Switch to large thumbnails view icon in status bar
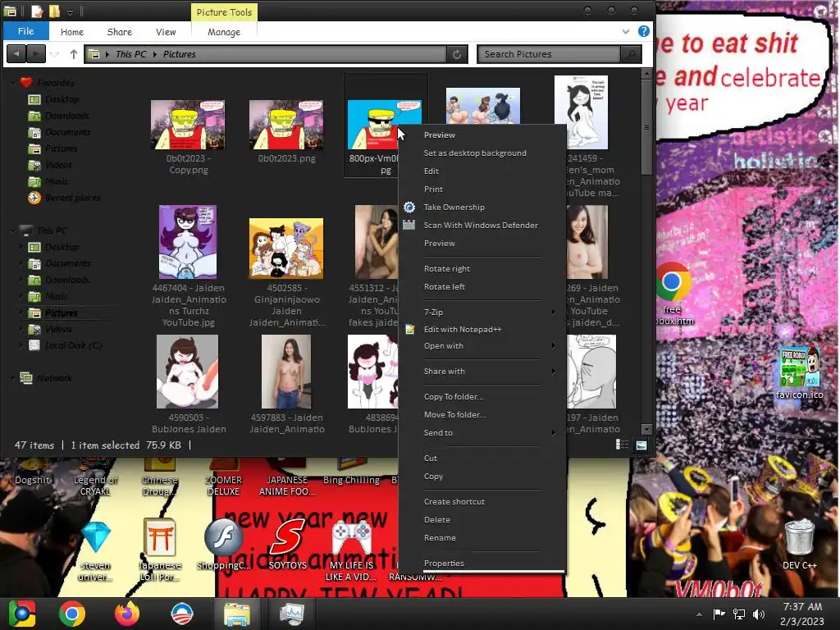The width and height of the screenshot is (840, 630). pos(641,445)
